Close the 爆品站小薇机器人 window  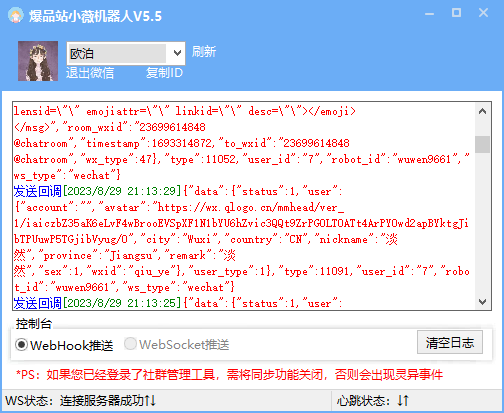[483, 13]
